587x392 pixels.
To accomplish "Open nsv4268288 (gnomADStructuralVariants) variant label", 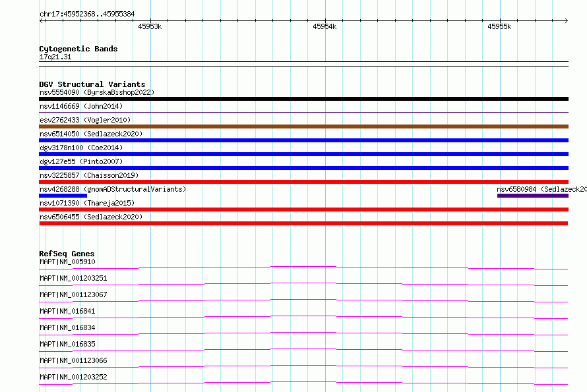I will 113,189.
